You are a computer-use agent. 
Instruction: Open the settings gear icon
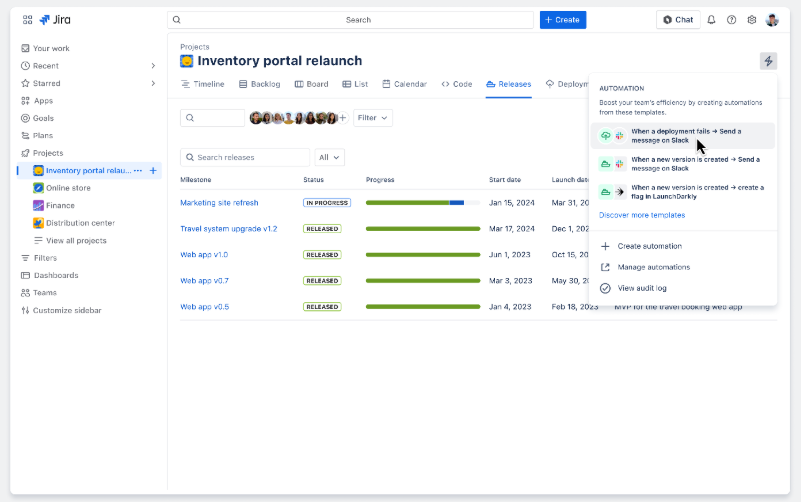751,20
